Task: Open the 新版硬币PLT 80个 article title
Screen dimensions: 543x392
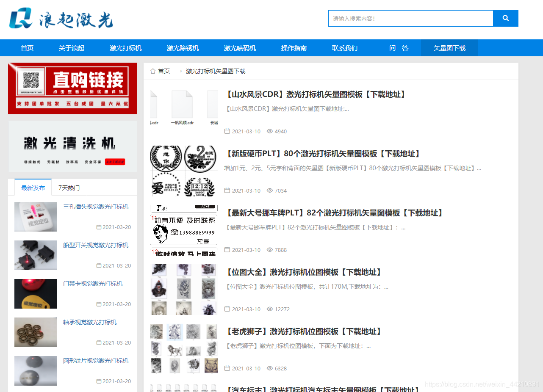Action: click(323, 154)
